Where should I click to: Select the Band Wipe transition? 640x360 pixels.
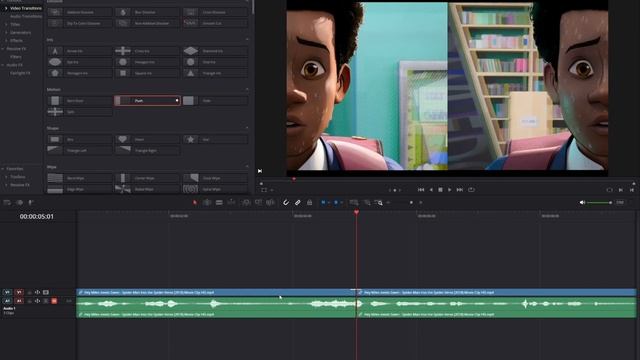80,178
